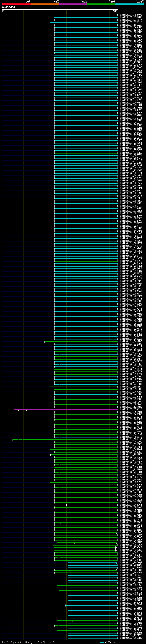
Task: Open hit UniRef100_B8C929
Action: pyautogui.click(x=131, y=25)
